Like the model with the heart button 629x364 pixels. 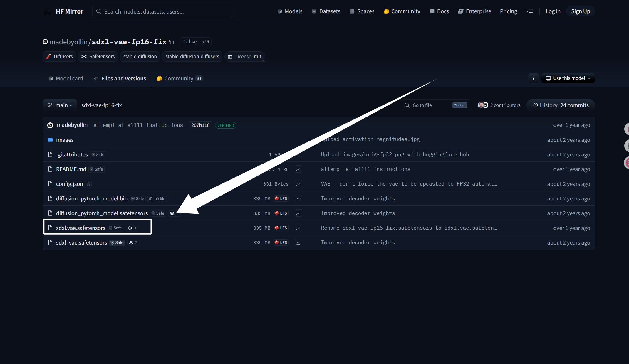coord(189,42)
